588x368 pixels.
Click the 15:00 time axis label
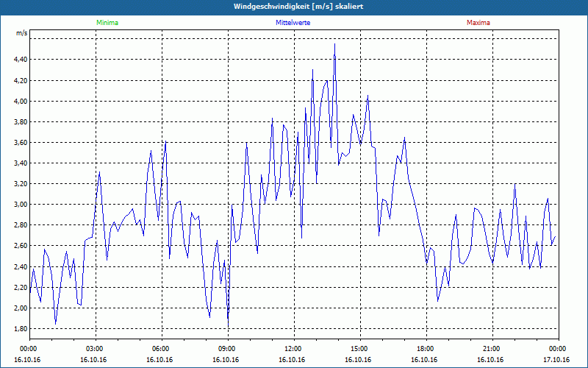(360, 349)
